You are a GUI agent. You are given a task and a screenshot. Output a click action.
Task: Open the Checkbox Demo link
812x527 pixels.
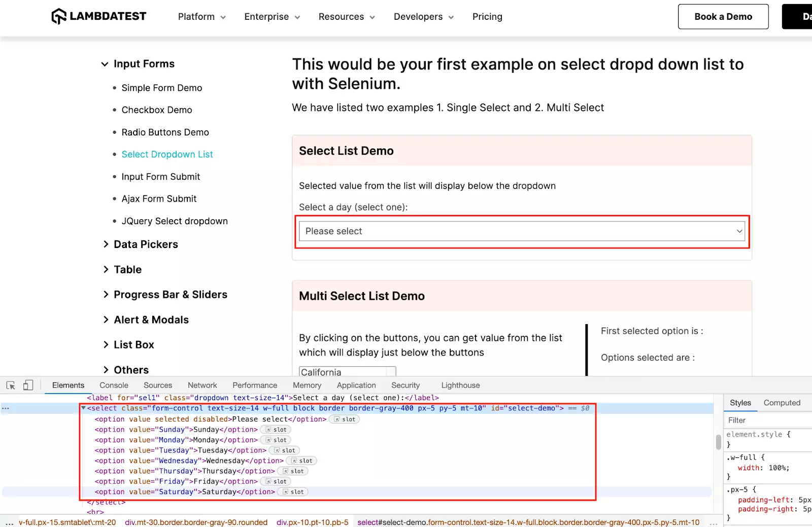click(x=156, y=110)
